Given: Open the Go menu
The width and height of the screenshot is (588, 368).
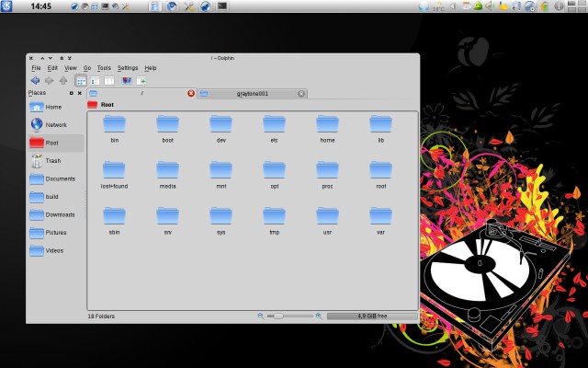Looking at the screenshot, I should 87,68.
